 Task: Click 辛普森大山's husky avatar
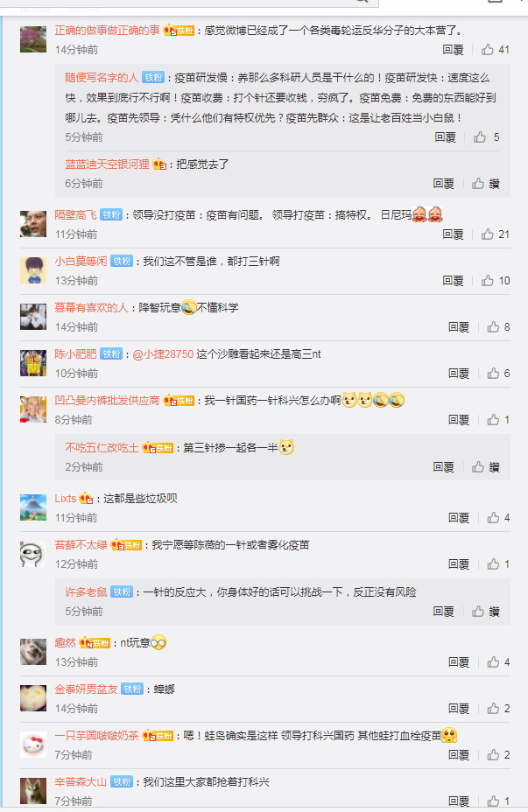click(33, 790)
